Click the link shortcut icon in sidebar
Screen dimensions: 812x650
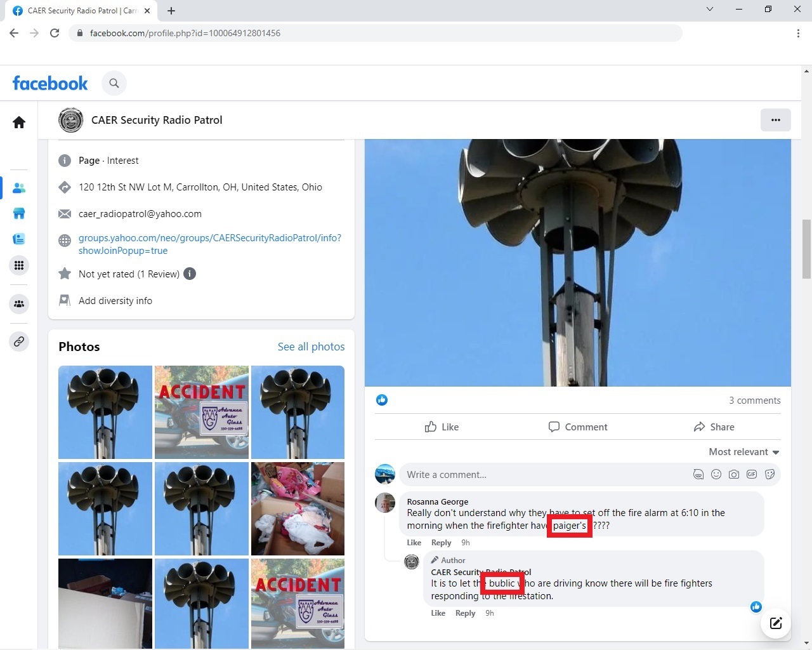pyautogui.click(x=19, y=342)
